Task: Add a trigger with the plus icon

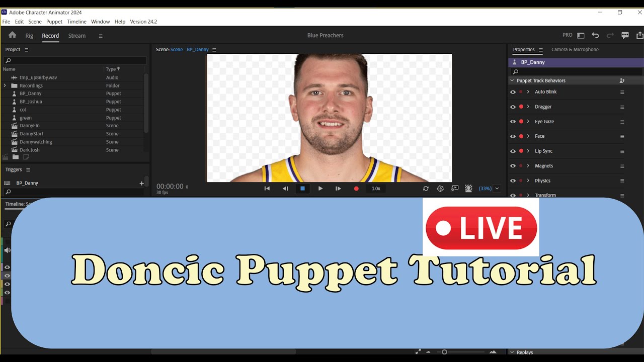Action: [141, 183]
